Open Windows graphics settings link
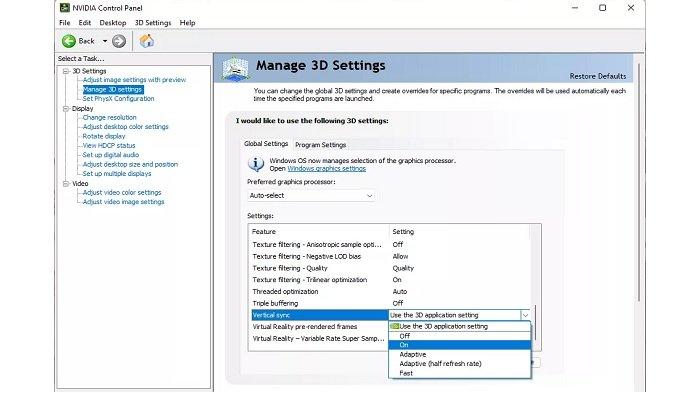Viewport: 700px width, 393px height. (326, 169)
